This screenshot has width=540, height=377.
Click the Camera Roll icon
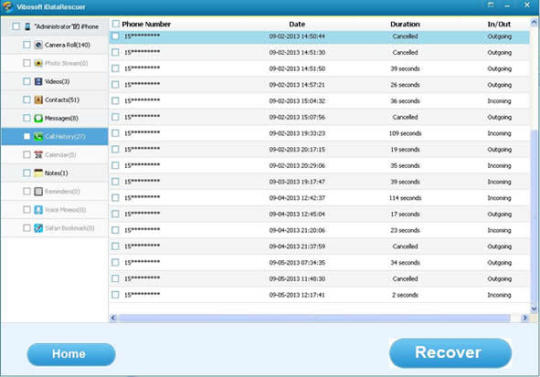(38, 45)
